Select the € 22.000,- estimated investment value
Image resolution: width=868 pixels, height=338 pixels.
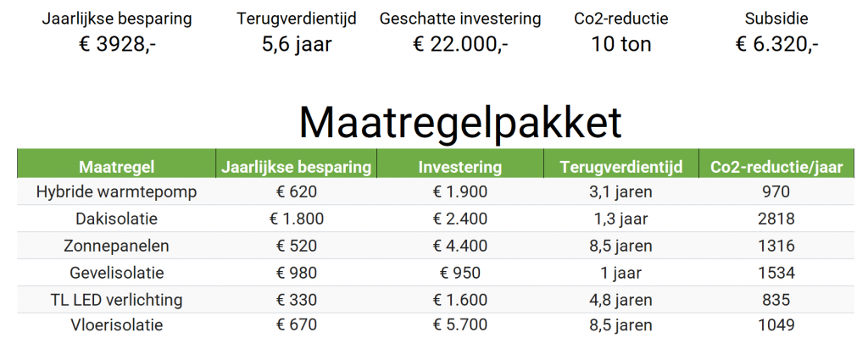pos(460,44)
